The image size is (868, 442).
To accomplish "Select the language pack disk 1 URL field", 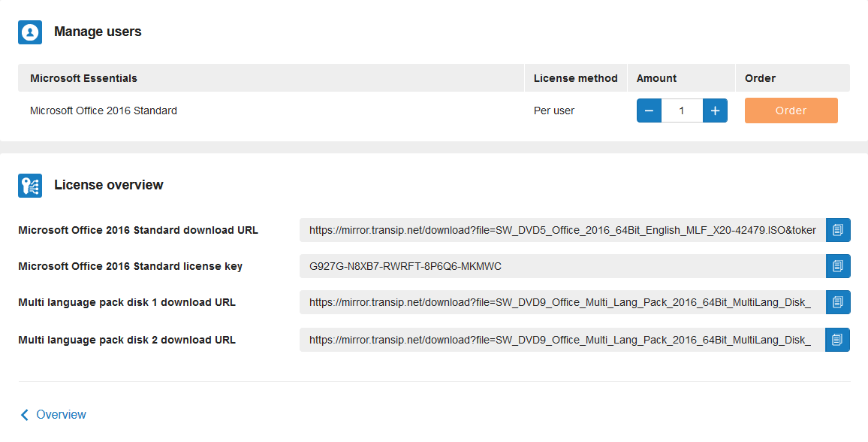I will tap(562, 302).
